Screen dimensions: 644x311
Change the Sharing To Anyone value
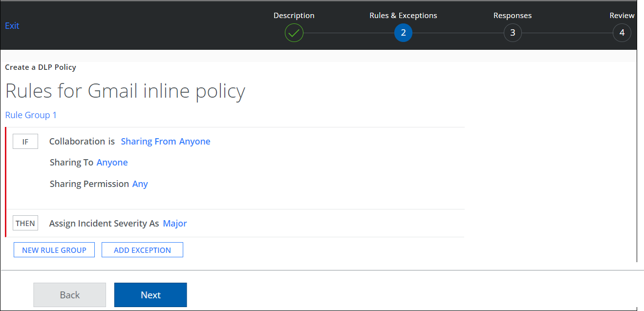point(112,163)
